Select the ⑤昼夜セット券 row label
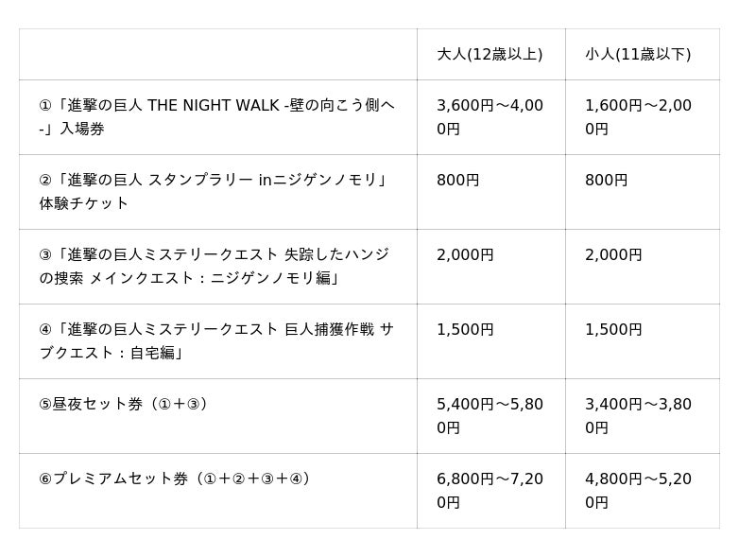The height and width of the screenshot is (557, 756). point(124,404)
